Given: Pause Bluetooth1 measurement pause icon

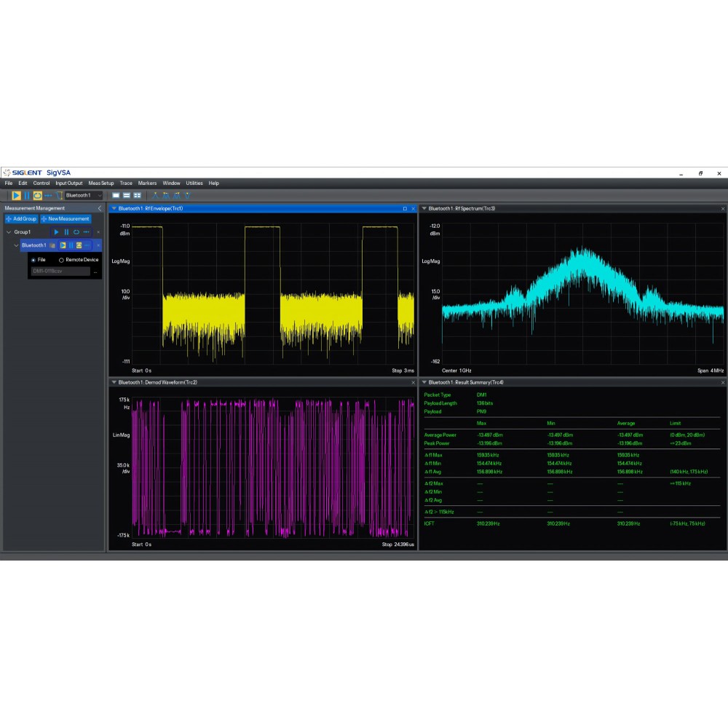Looking at the screenshot, I should point(71,245).
